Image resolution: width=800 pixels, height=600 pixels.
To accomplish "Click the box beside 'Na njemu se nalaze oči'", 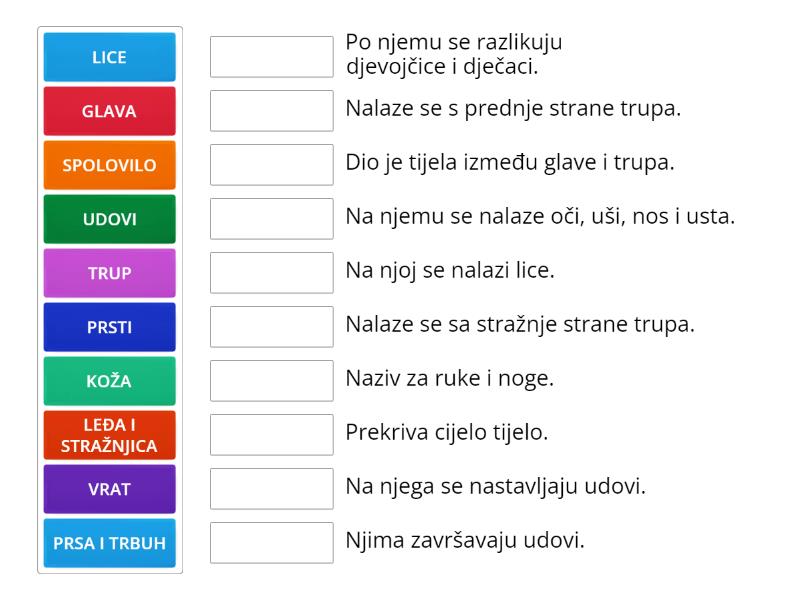I will [271, 219].
